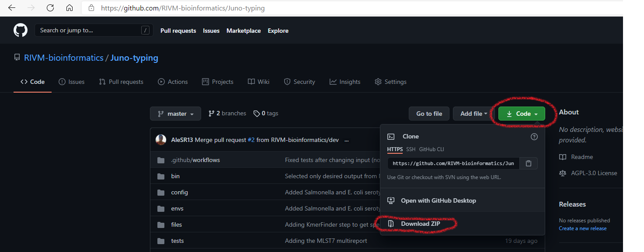Click the folder icon beside tests
Screen dimensions: 644x252
[x=161, y=241]
